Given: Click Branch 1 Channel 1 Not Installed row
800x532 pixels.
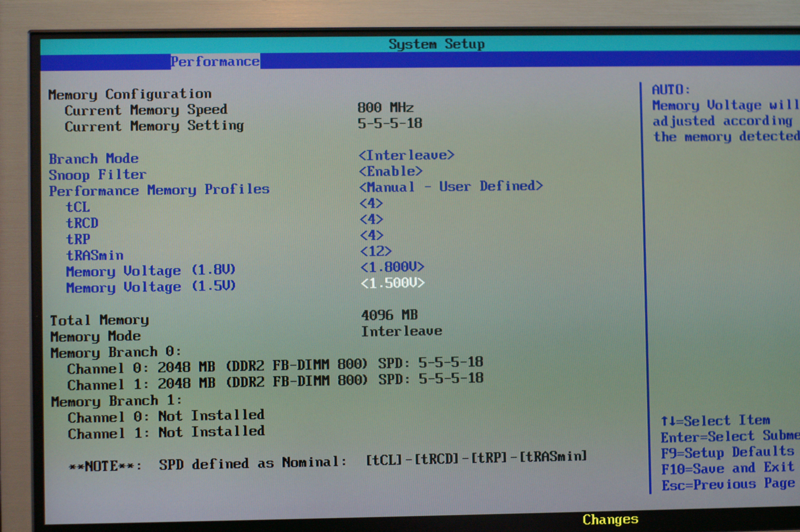Looking at the screenshot, I should pyautogui.click(x=166, y=433).
